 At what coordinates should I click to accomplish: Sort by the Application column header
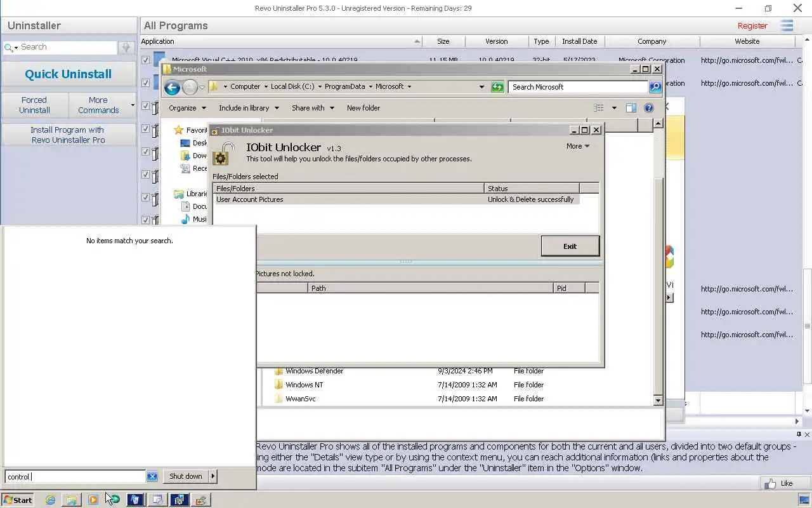(281, 41)
